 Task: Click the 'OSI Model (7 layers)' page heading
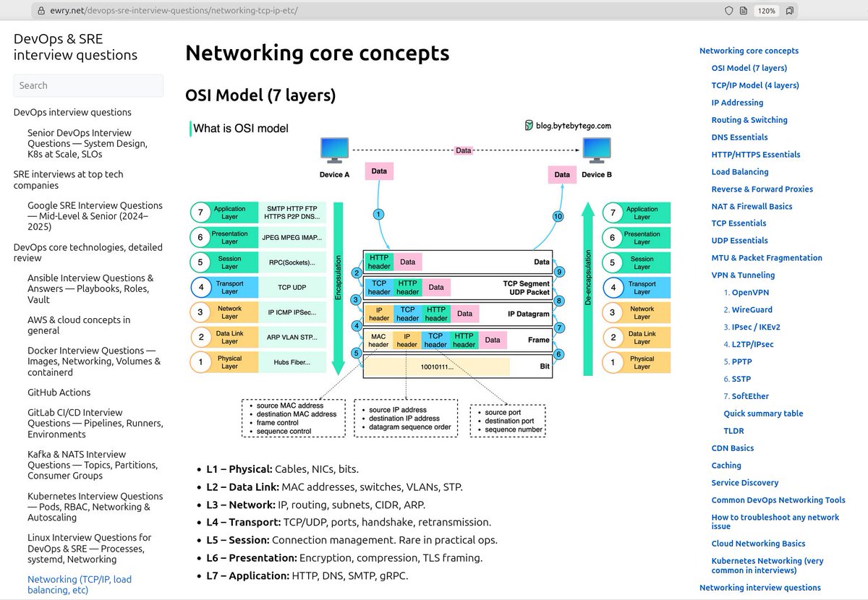pyautogui.click(x=260, y=95)
